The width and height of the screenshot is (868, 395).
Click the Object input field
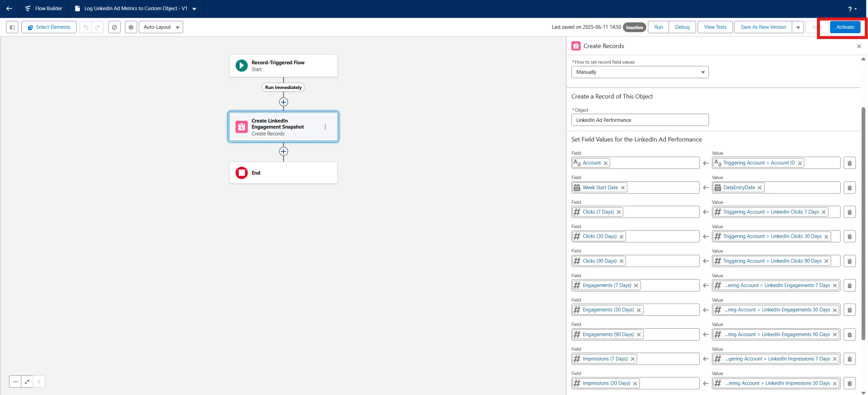[640, 120]
